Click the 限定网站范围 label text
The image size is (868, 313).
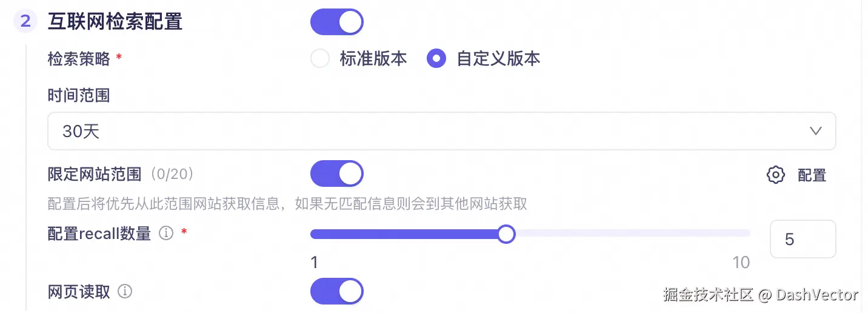tap(94, 175)
